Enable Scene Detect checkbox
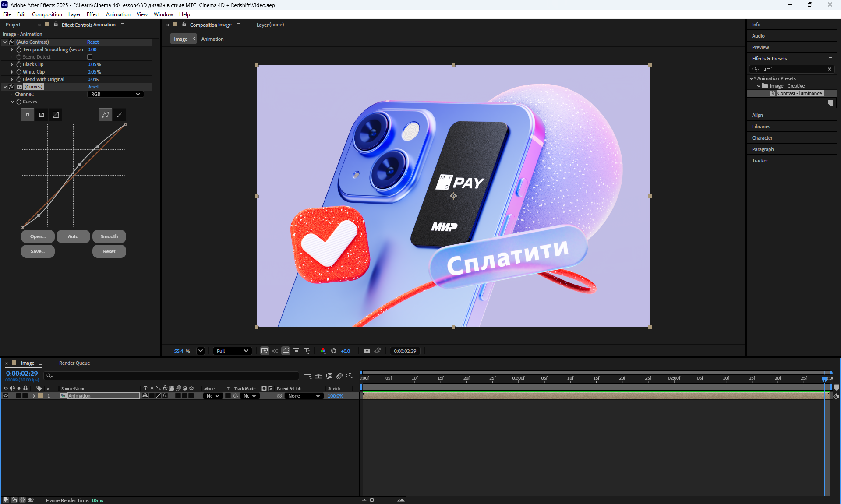This screenshot has height=504, width=841. (x=90, y=57)
